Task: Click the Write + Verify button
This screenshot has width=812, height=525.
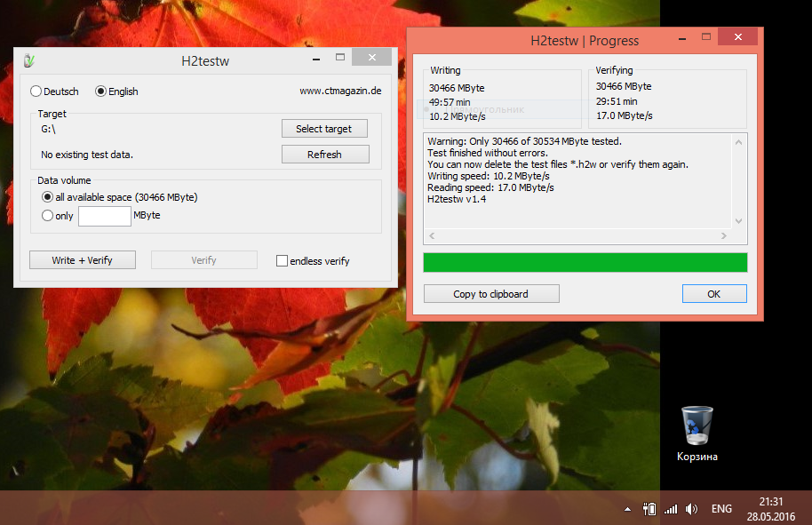Action: point(82,260)
